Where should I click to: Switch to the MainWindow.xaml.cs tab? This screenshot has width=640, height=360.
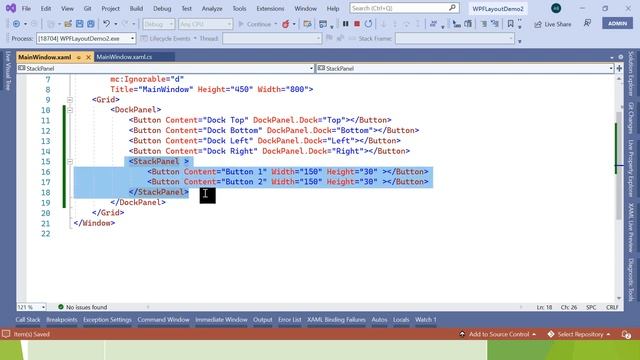(x=124, y=57)
